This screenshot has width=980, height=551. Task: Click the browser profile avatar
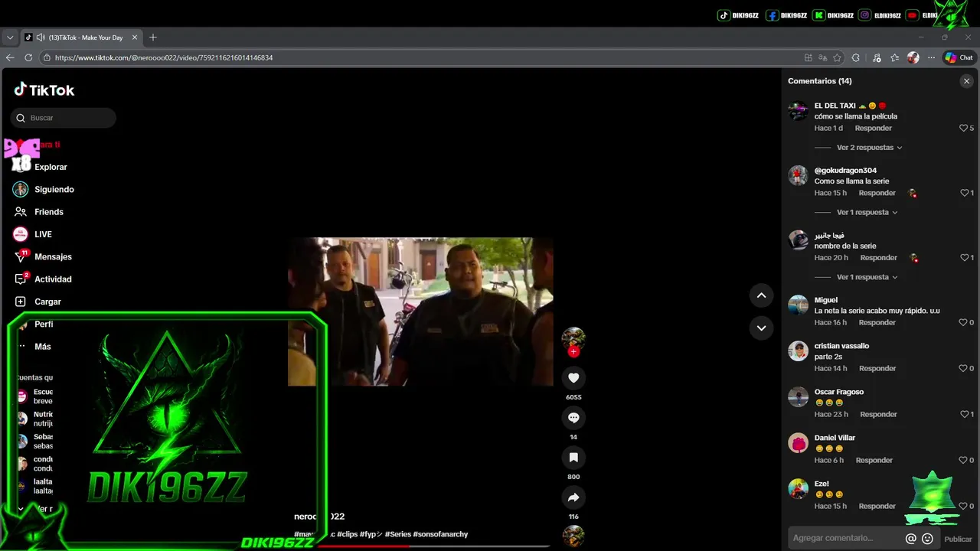(x=913, y=57)
